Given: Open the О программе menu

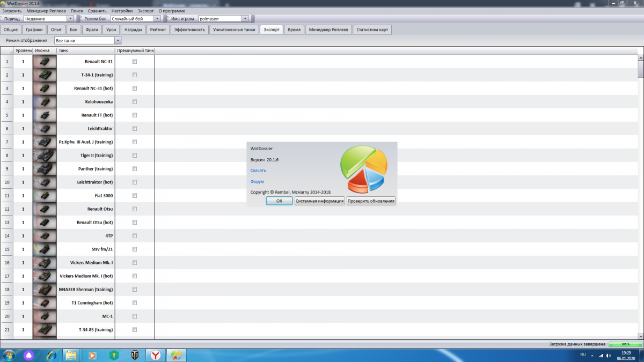Looking at the screenshot, I should (172, 11).
